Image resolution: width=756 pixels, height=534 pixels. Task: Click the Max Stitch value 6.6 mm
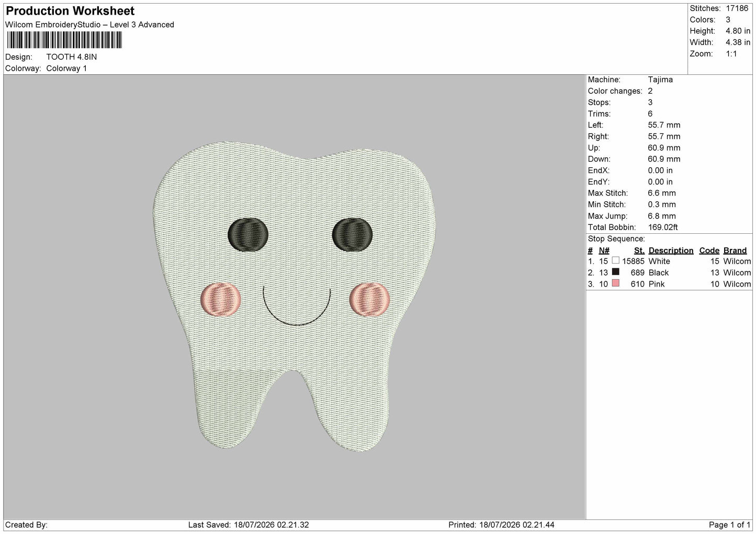[662, 194]
